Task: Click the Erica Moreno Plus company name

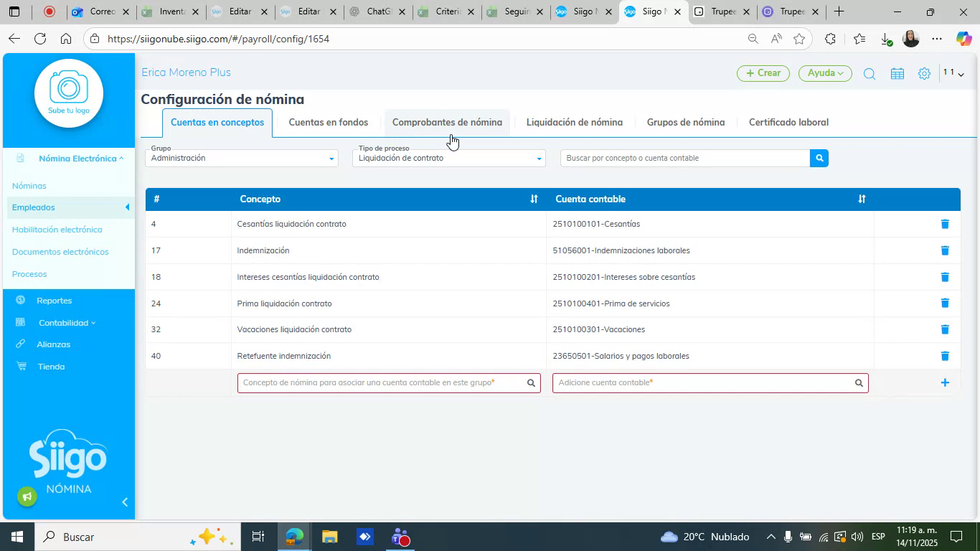Action: 186,72
